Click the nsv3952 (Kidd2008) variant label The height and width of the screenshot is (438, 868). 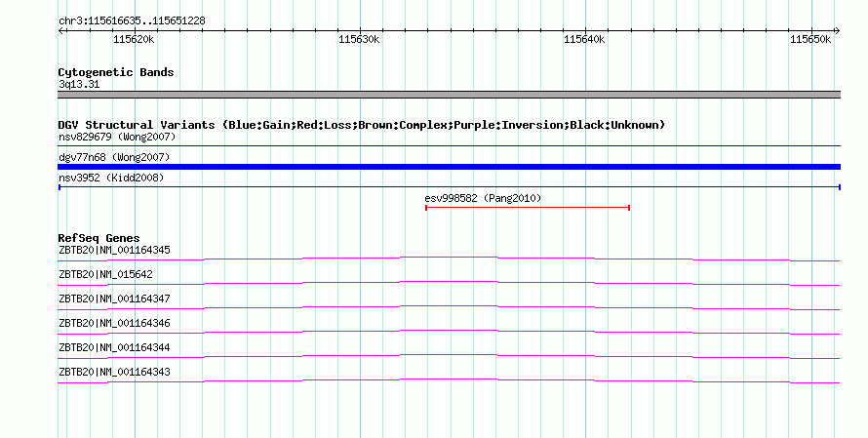(x=111, y=178)
